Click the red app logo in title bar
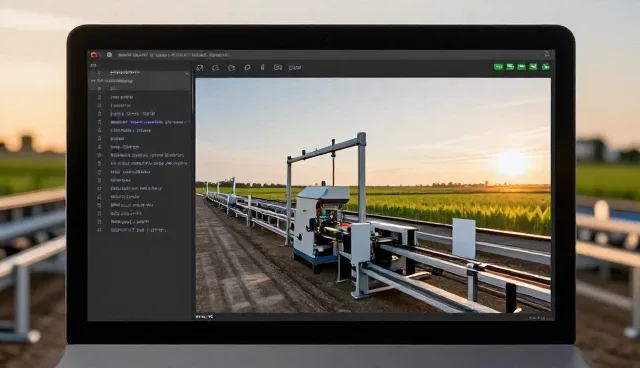This screenshot has width=640, height=368. [x=94, y=55]
